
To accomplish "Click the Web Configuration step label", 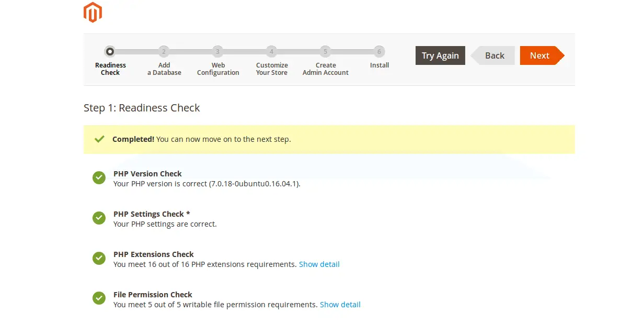I will coord(218,69).
